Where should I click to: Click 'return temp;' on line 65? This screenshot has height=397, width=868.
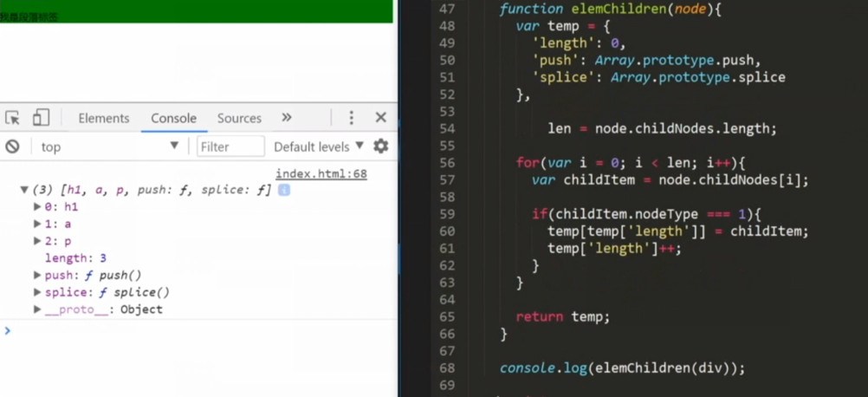click(x=562, y=316)
